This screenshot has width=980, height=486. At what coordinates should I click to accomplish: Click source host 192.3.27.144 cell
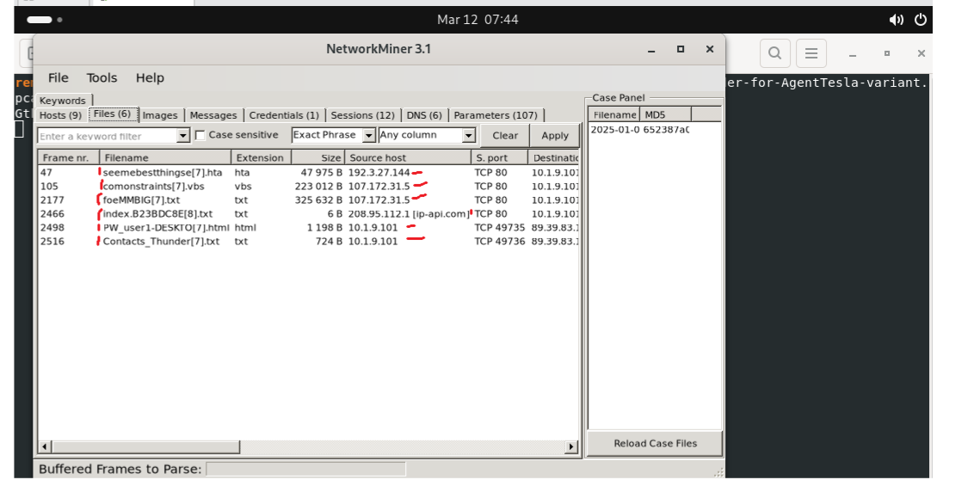pos(379,172)
